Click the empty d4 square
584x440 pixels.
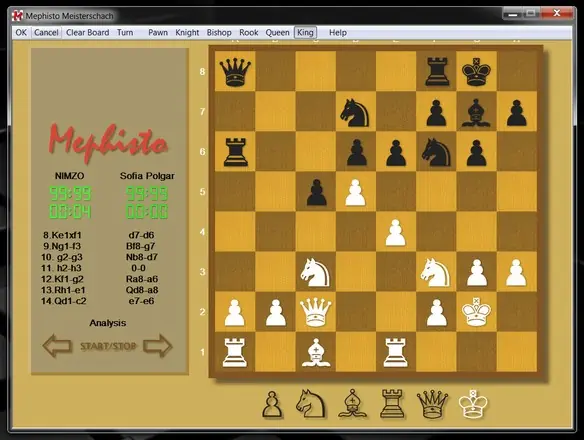(356, 232)
